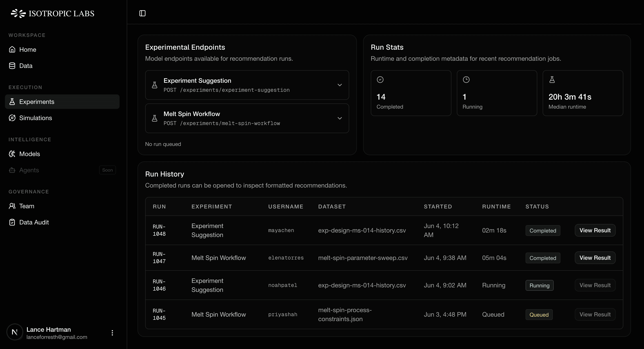
Task: Click the RUN-1045 identifier
Action: [159, 314]
